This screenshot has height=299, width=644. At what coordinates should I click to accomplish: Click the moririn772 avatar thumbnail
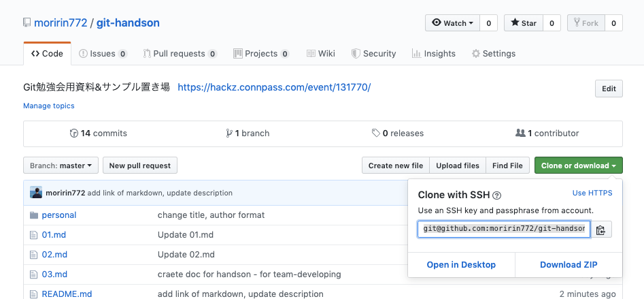coord(36,193)
